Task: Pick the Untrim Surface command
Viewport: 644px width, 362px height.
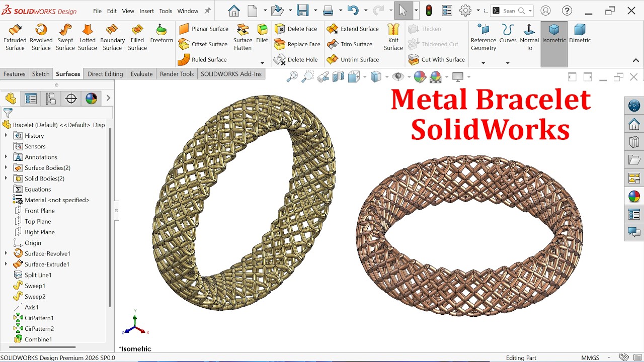Action: 353,59
